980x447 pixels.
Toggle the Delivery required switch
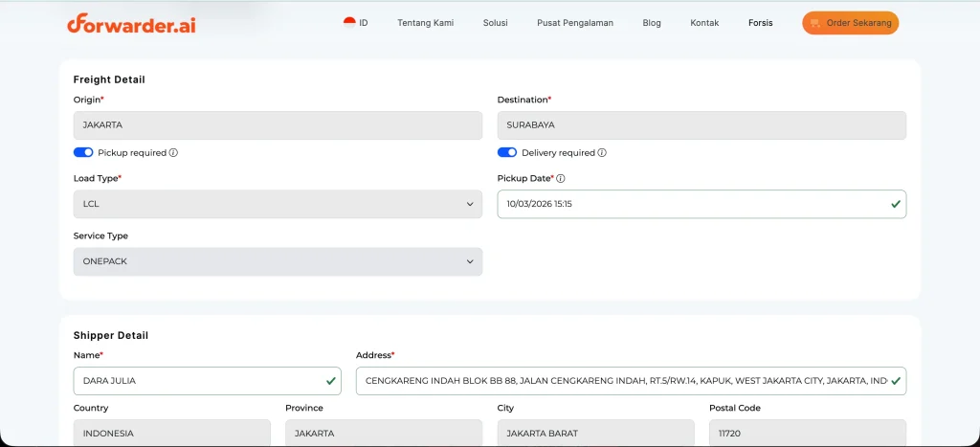pos(507,152)
